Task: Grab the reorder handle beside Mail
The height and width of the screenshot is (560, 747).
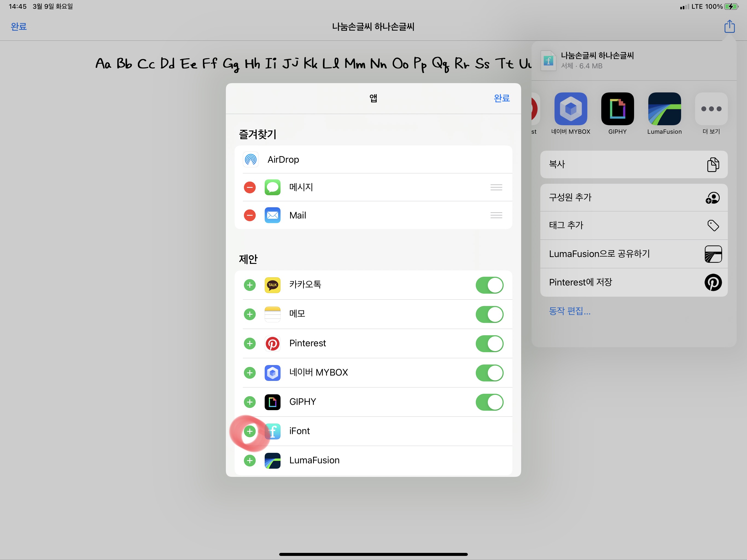Action: 496,215
